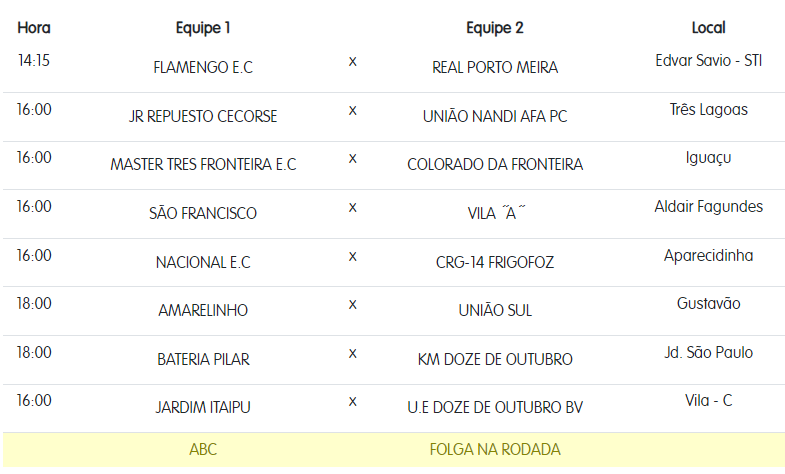
Task: Select team FLAMENGO E.C
Action: point(203,68)
